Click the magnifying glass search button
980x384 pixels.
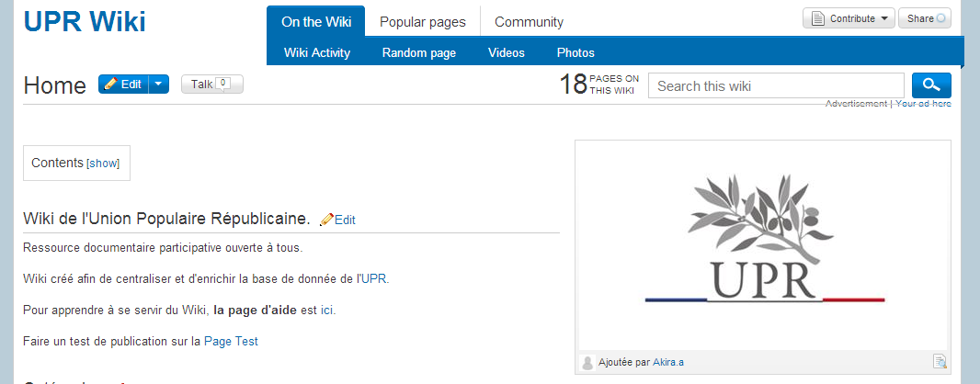(931, 85)
